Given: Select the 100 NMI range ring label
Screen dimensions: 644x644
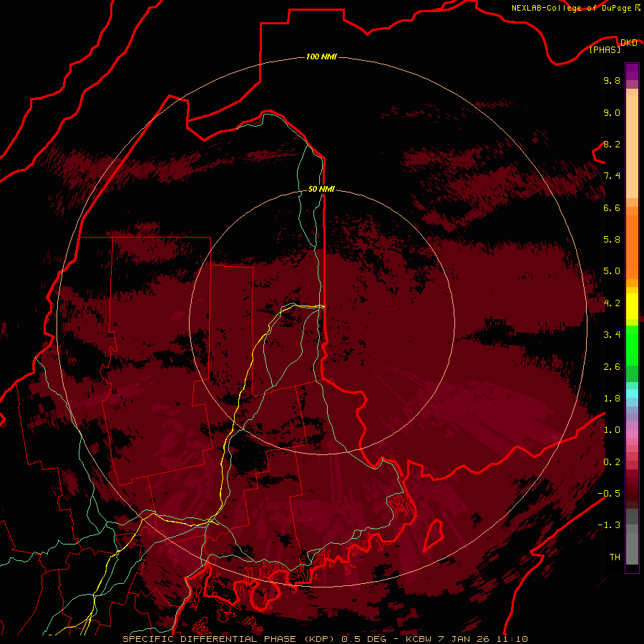Looking at the screenshot, I should point(321,57).
